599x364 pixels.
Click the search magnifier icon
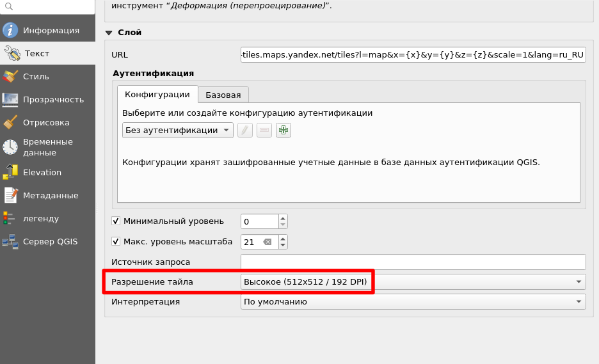click(x=9, y=6)
